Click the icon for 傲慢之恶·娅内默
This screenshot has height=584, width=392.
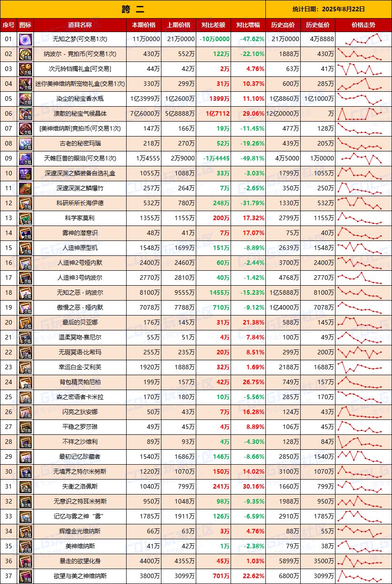25,308
